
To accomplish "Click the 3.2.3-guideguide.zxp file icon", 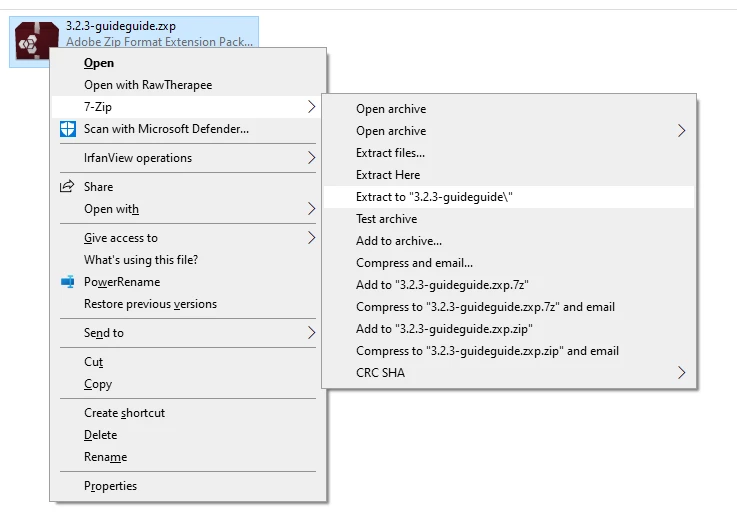I will (37, 41).
